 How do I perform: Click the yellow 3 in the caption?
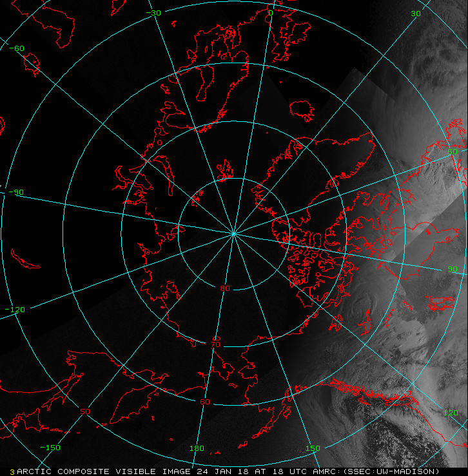[x=12, y=472]
